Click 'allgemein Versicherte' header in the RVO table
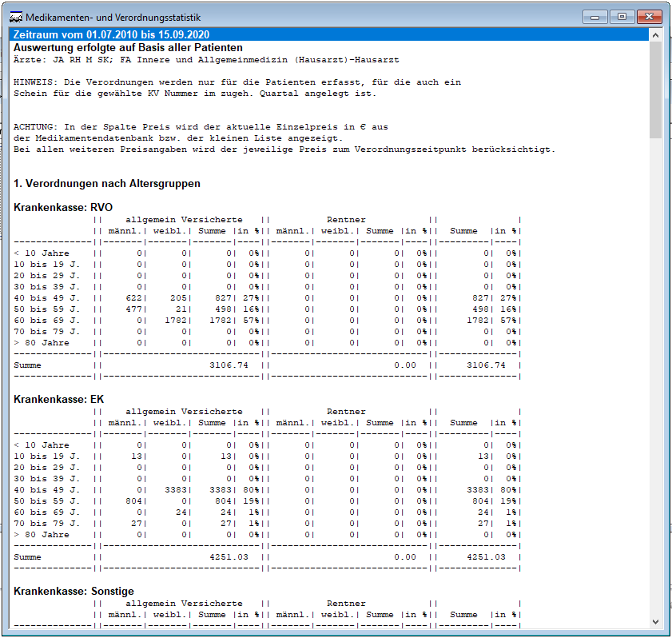The image size is (672, 638). pos(184,220)
